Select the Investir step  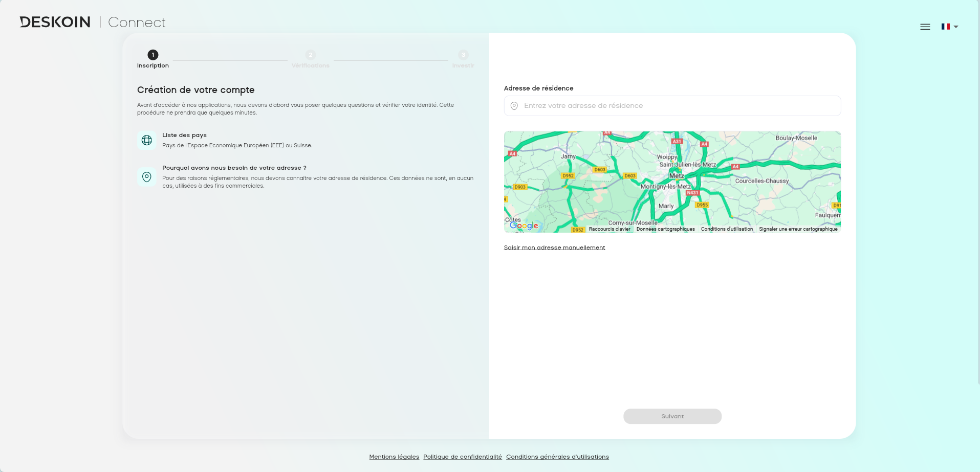click(463, 55)
